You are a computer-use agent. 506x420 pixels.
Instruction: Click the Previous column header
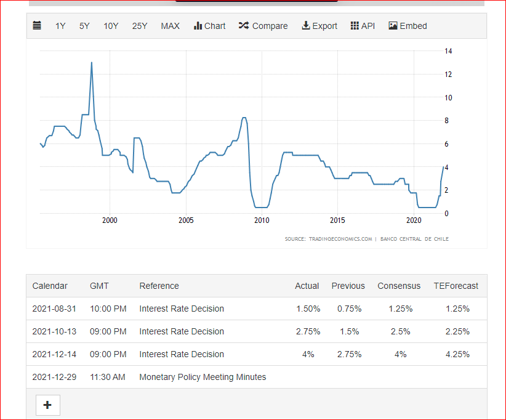(348, 286)
